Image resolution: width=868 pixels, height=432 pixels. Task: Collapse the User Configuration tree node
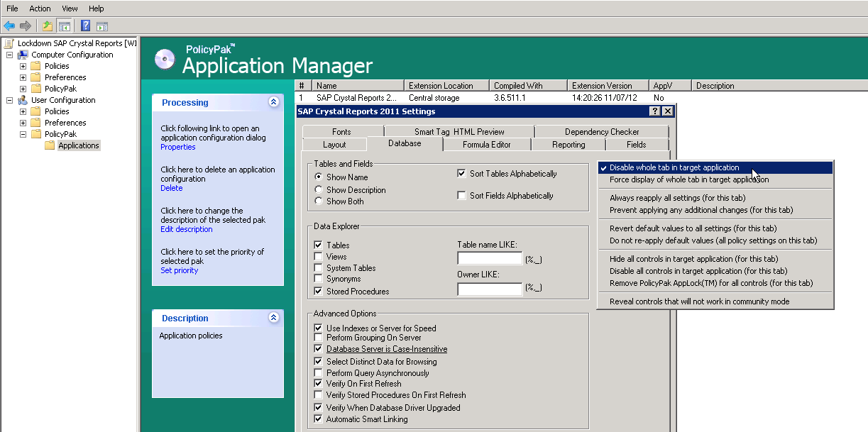[9, 100]
